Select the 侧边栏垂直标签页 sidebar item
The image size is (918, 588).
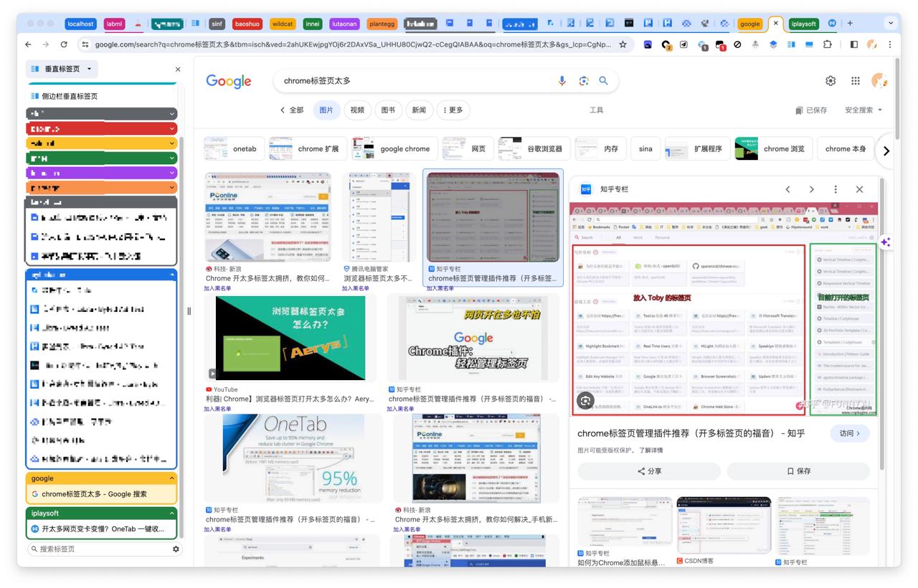pyautogui.click(x=101, y=96)
